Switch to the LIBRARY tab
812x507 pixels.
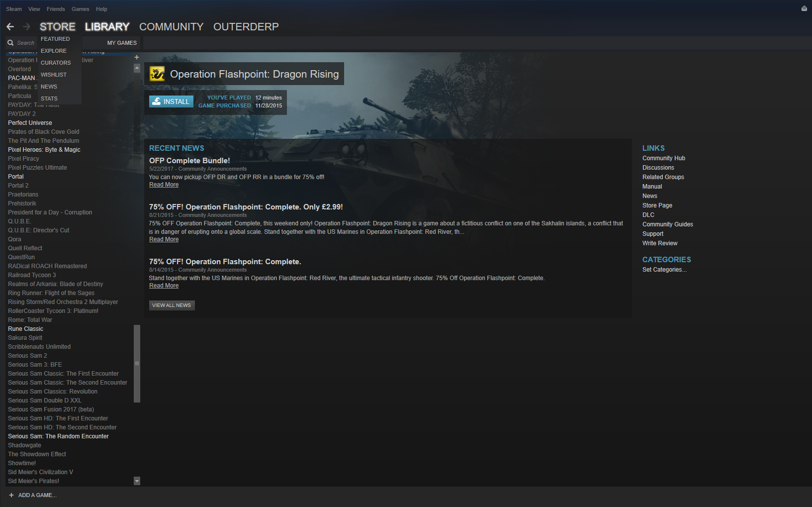[107, 27]
